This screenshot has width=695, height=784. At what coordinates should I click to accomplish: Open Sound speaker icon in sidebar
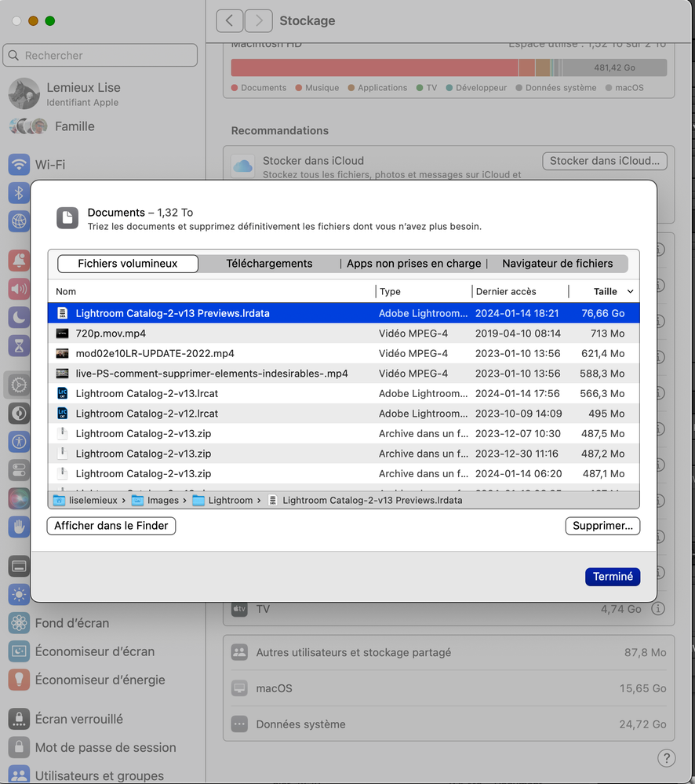click(19, 289)
